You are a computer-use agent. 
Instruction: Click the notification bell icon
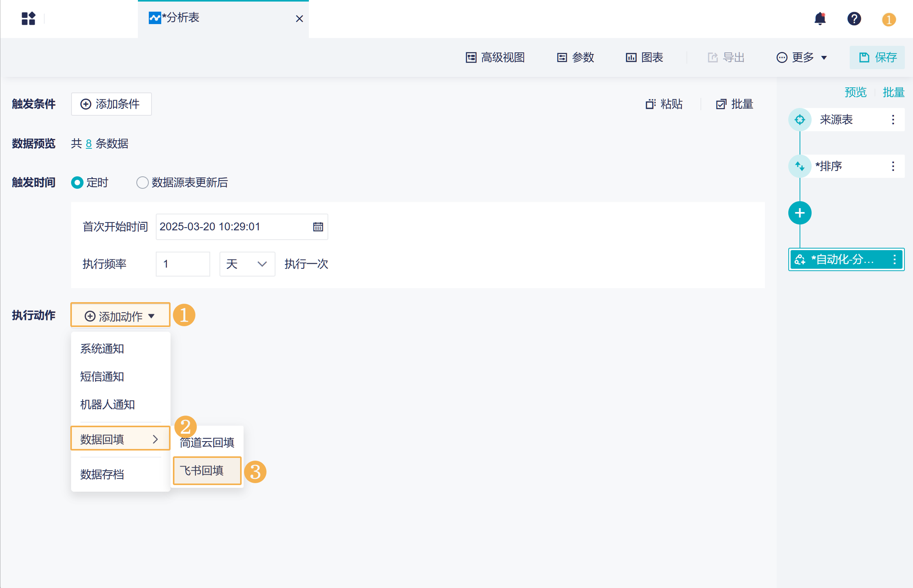point(820,18)
